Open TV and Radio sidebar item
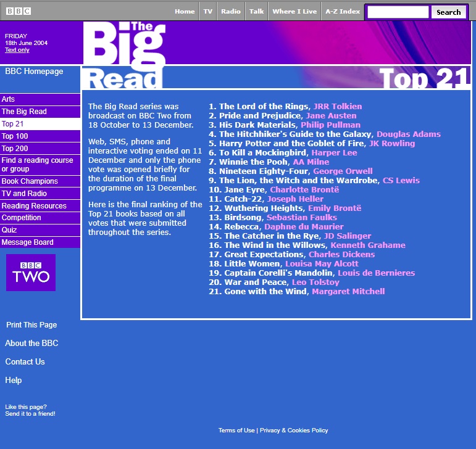 [40, 194]
